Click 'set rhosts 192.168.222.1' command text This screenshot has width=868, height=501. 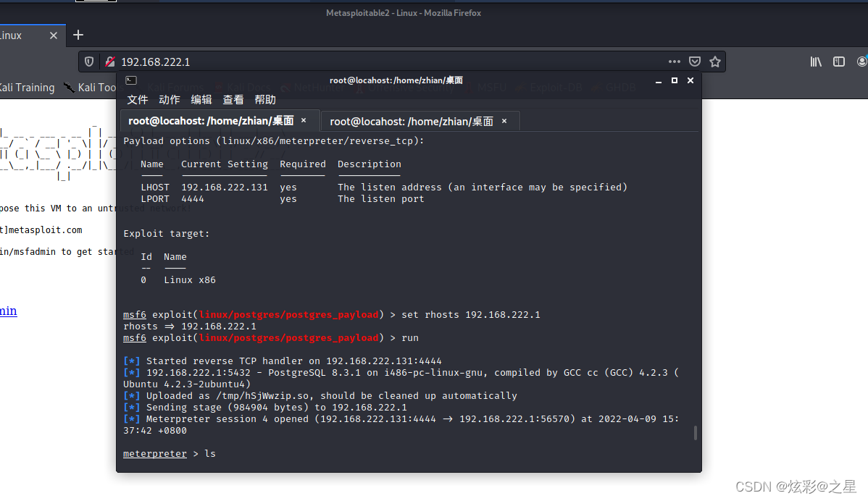(x=470, y=315)
